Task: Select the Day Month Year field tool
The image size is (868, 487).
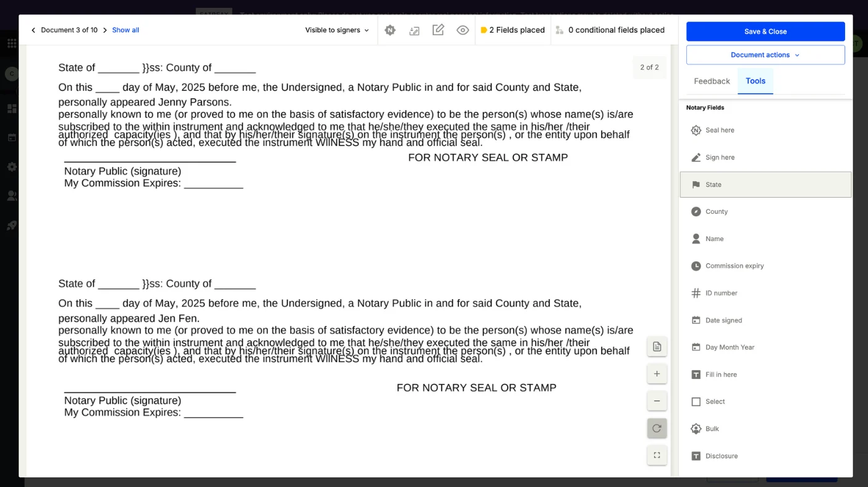Action: coord(765,347)
